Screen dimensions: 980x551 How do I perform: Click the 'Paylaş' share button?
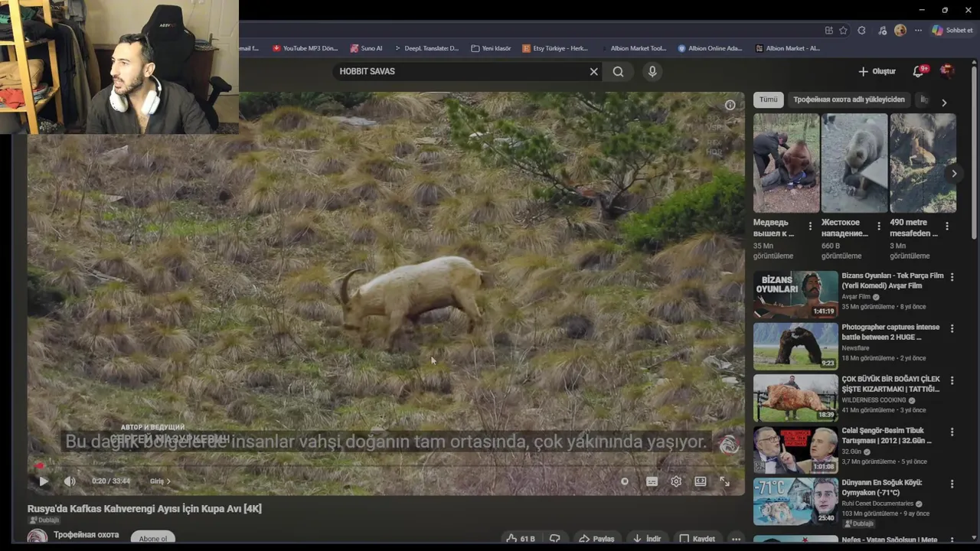596,539
